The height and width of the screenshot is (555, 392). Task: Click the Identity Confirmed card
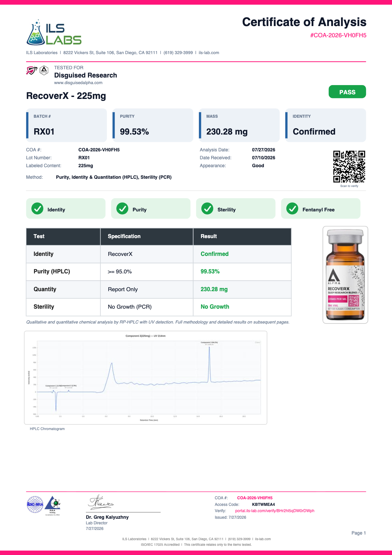[x=325, y=125]
